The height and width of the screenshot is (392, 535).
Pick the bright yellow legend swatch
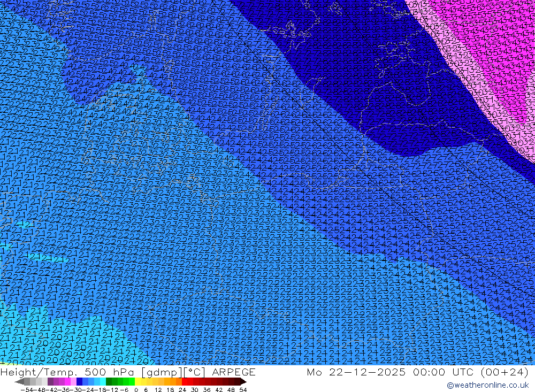click(138, 382)
